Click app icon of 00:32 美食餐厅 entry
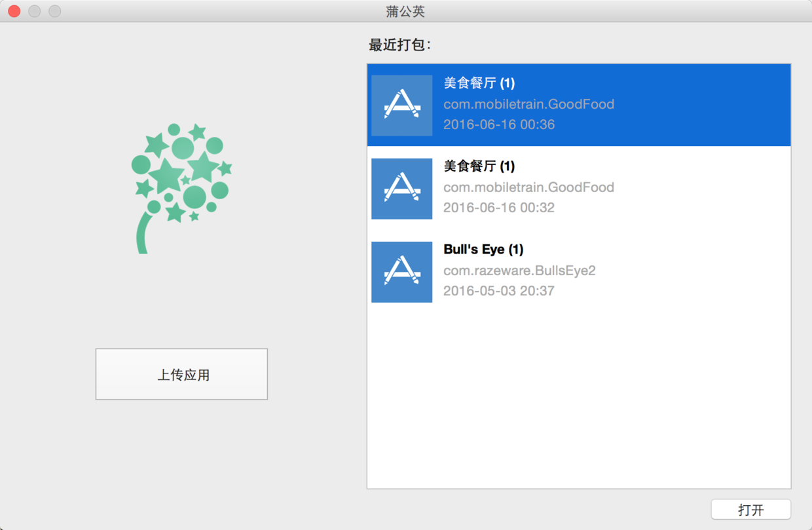This screenshot has width=812, height=530. pyautogui.click(x=401, y=189)
